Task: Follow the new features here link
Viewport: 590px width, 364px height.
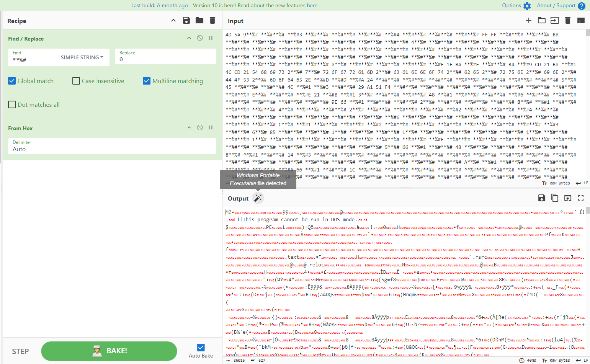Action: (312, 6)
